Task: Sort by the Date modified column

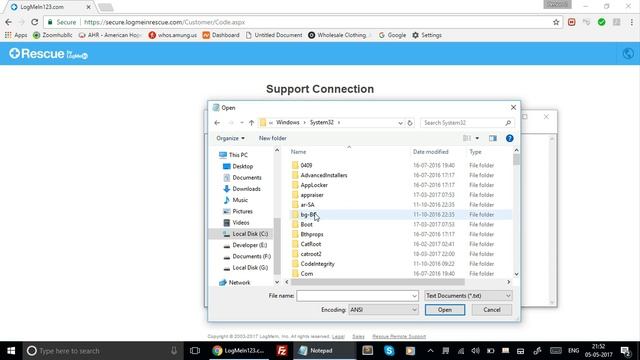Action: pos(431,152)
